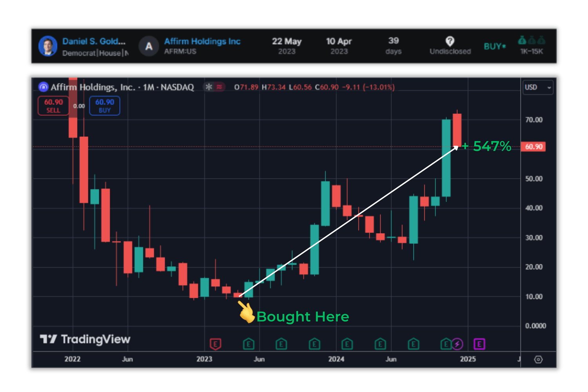Click the 10.00 price axis label

coord(534,296)
